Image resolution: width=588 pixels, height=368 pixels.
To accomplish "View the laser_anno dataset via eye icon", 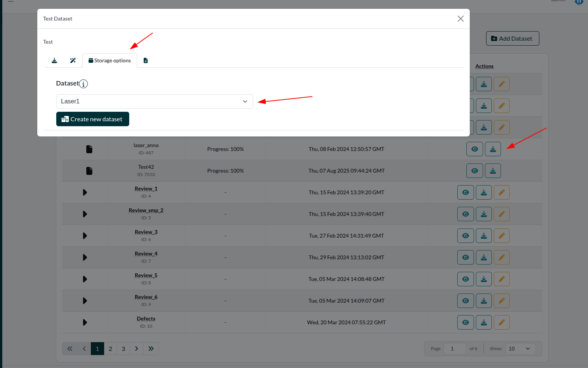I will click(474, 149).
